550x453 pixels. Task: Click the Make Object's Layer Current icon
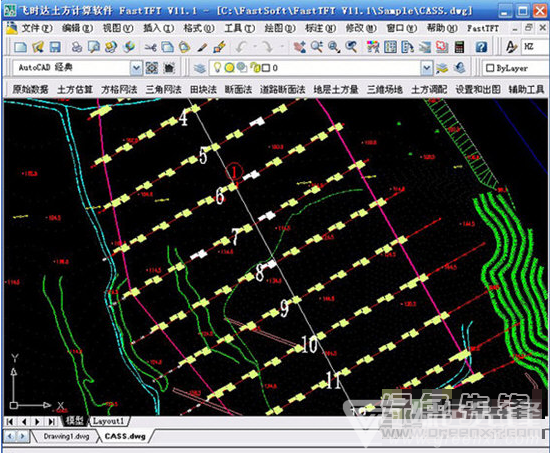[442, 68]
